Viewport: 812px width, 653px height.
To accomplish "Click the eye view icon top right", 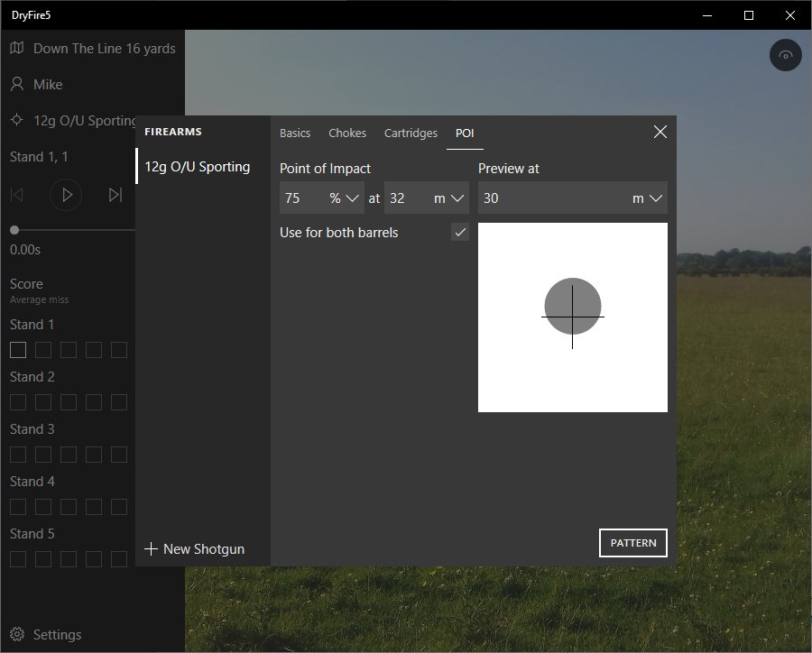I will pos(786,56).
